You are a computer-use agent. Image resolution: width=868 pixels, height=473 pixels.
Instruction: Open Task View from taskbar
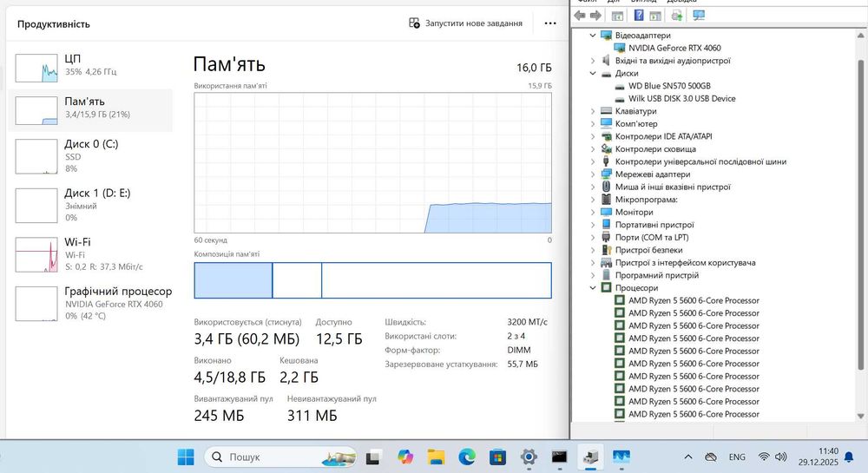point(373,457)
